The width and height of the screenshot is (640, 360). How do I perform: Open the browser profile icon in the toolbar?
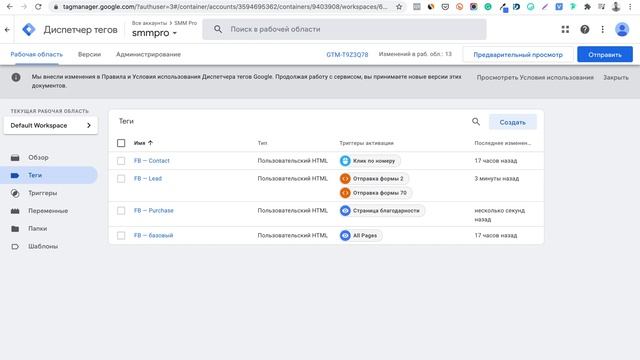click(616, 7)
